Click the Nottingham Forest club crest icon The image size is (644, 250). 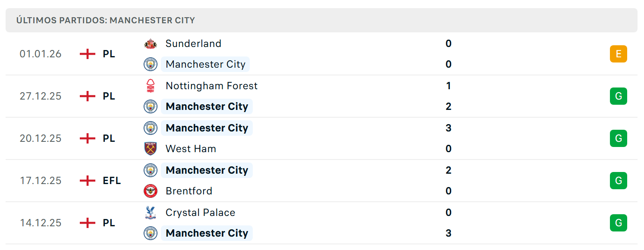(x=151, y=86)
